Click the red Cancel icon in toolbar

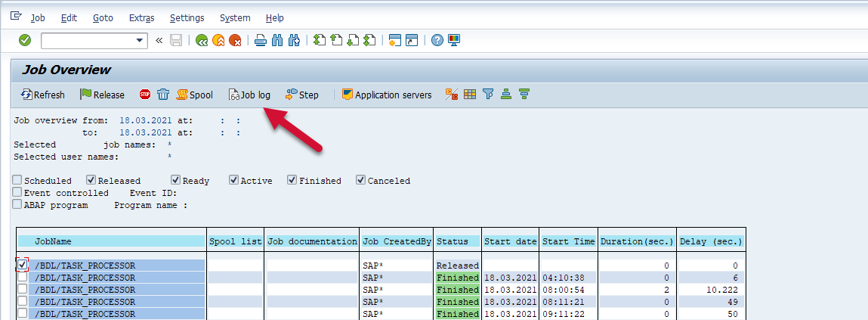point(235,40)
